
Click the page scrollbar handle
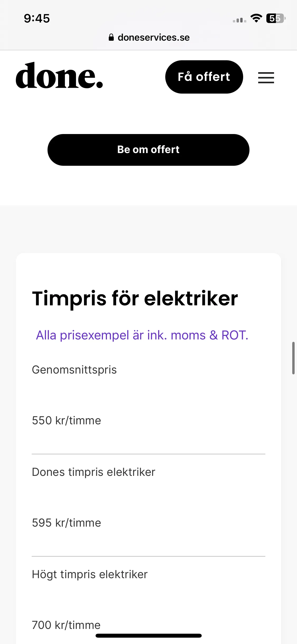293,358
